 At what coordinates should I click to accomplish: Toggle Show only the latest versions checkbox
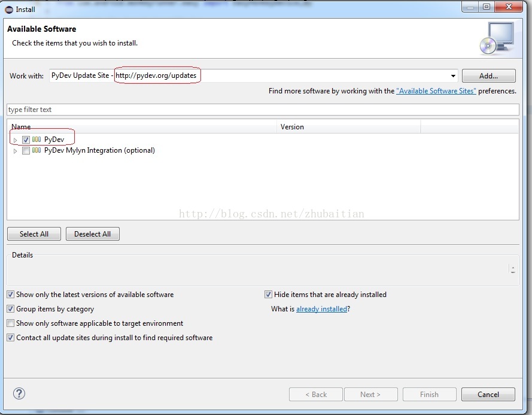click(11, 295)
